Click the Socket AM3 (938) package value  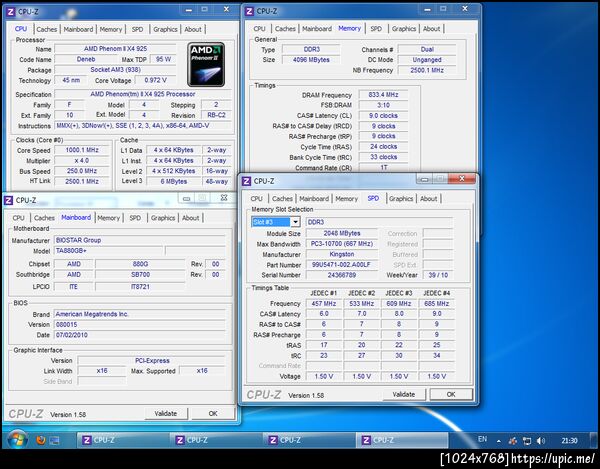point(115,70)
